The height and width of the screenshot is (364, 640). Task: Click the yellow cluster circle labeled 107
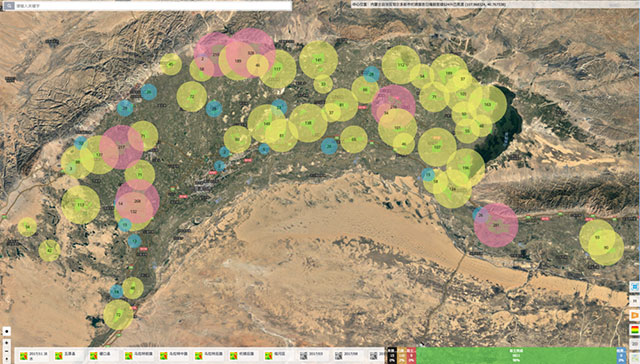pyautogui.click(x=437, y=147)
